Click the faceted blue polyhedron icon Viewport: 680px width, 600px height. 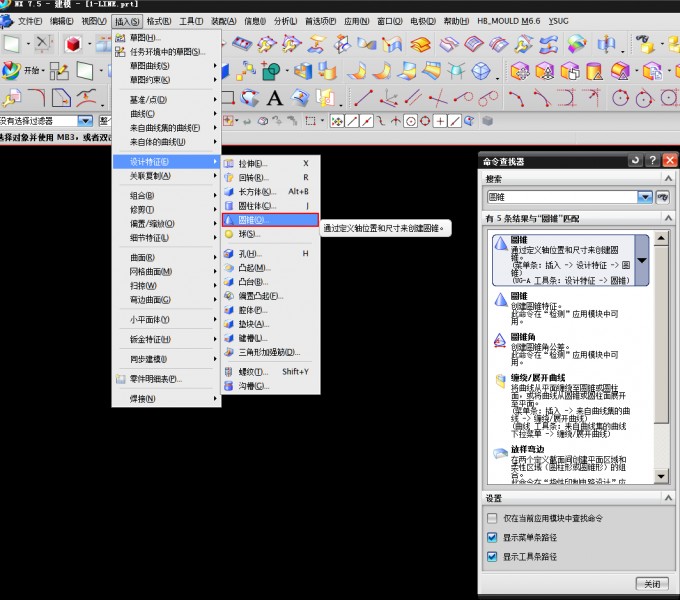click(481, 71)
